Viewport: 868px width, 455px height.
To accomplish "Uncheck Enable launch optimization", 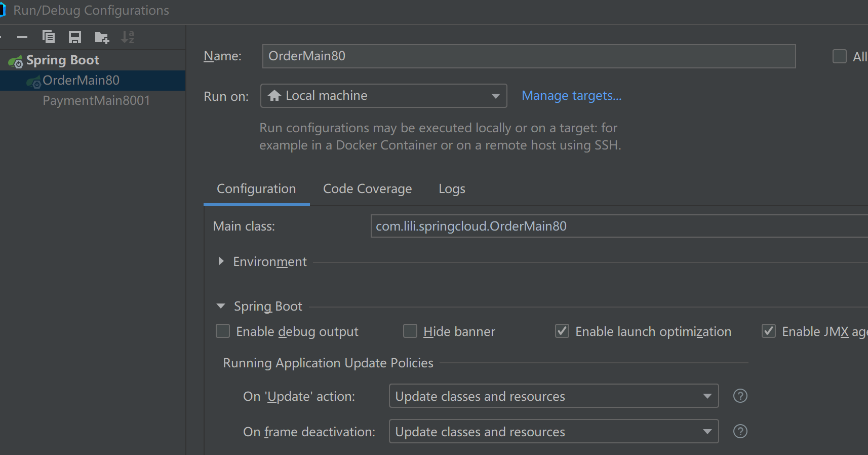I will point(562,331).
